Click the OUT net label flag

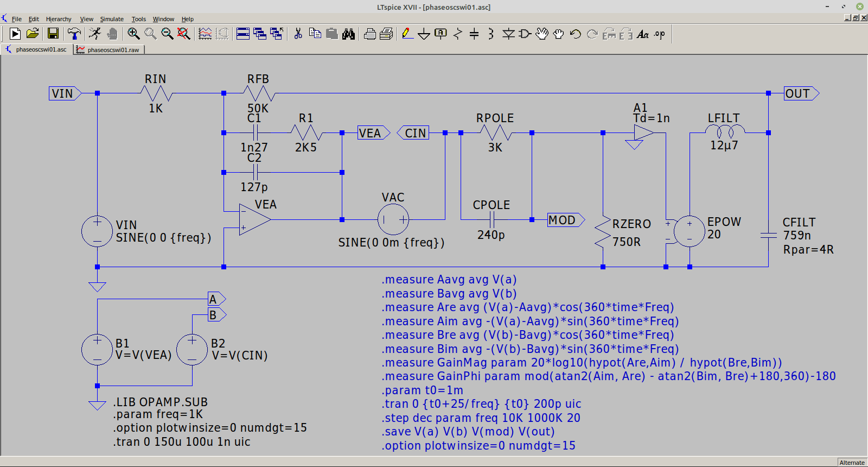(802, 93)
